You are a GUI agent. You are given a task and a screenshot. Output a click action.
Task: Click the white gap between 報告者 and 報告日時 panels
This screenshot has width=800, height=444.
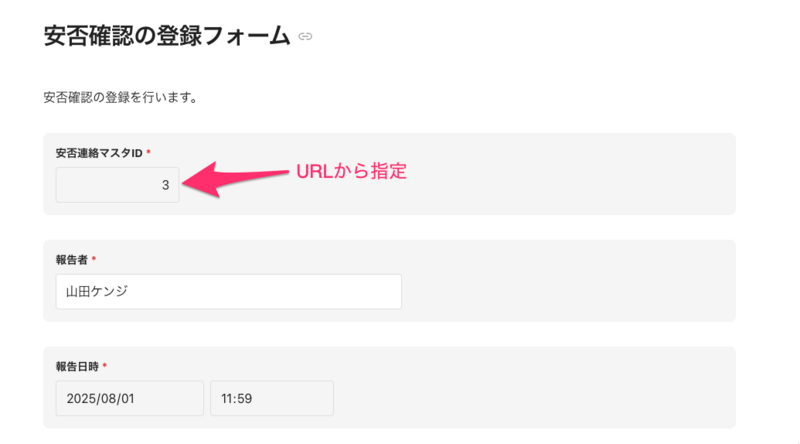point(390,334)
